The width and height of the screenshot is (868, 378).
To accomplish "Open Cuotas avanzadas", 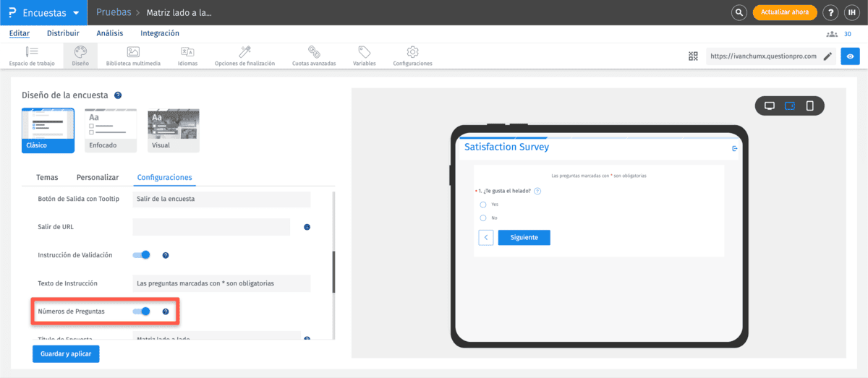I will 314,56.
